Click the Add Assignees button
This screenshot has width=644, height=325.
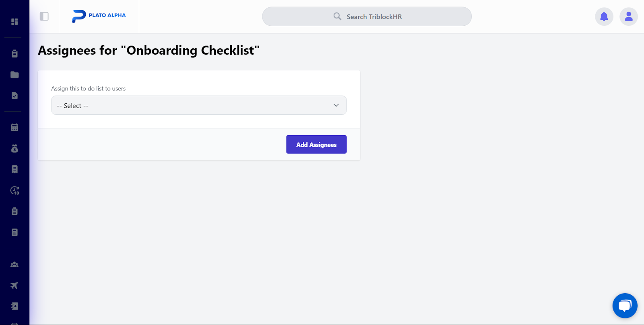[316, 144]
